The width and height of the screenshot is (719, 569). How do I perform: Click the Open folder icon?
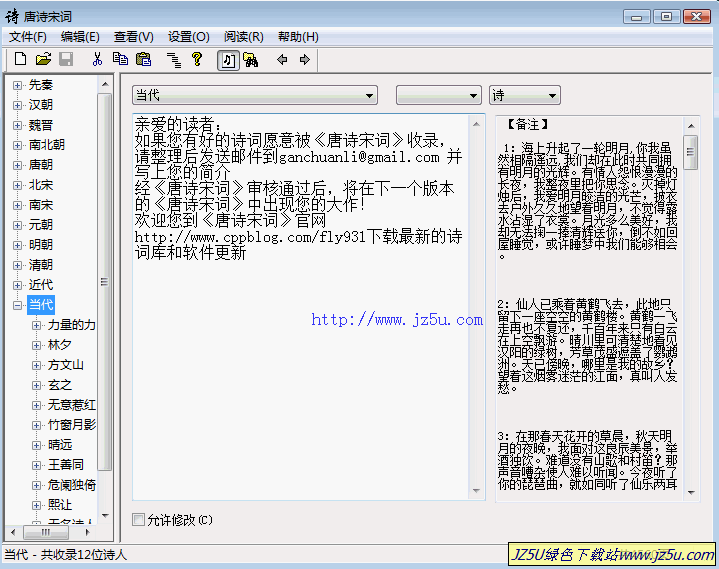43,60
